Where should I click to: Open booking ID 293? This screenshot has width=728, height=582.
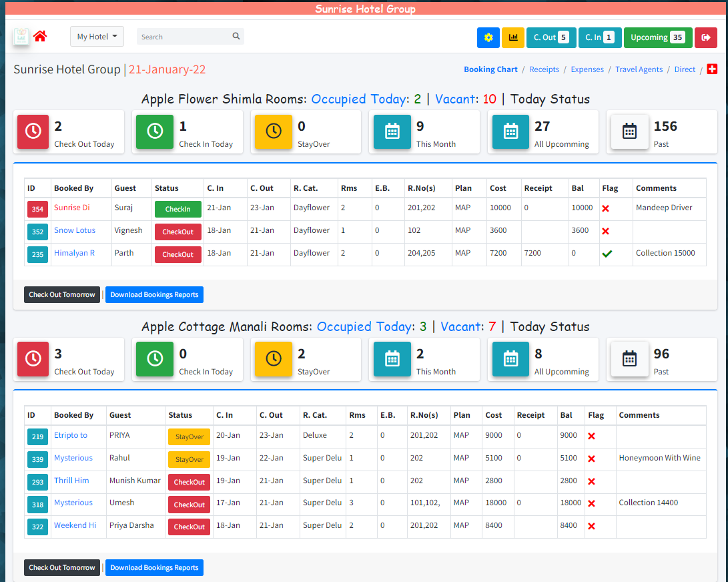click(37, 482)
